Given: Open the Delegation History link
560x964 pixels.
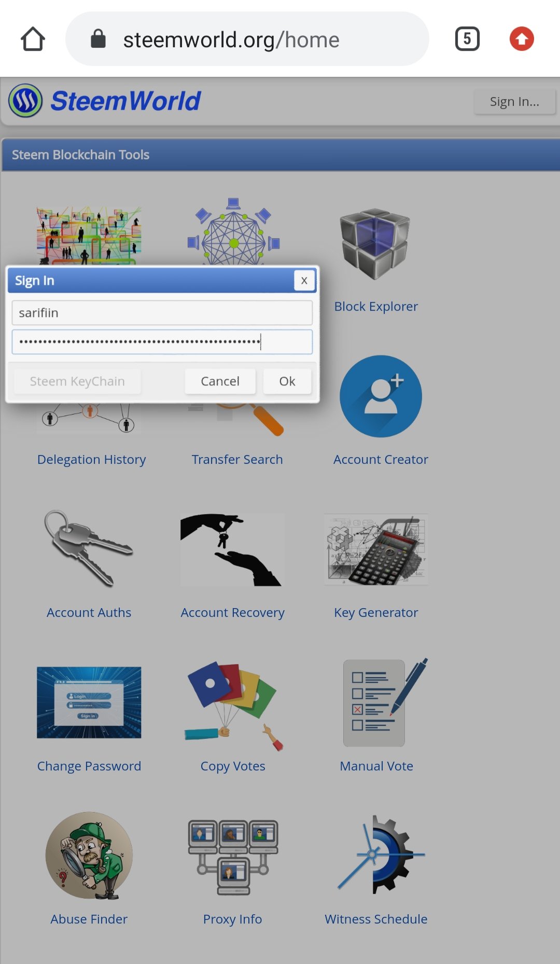Looking at the screenshot, I should tap(91, 460).
